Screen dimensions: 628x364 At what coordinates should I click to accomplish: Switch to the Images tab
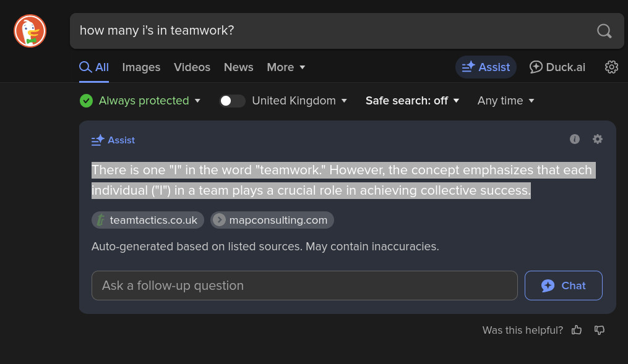click(x=141, y=67)
